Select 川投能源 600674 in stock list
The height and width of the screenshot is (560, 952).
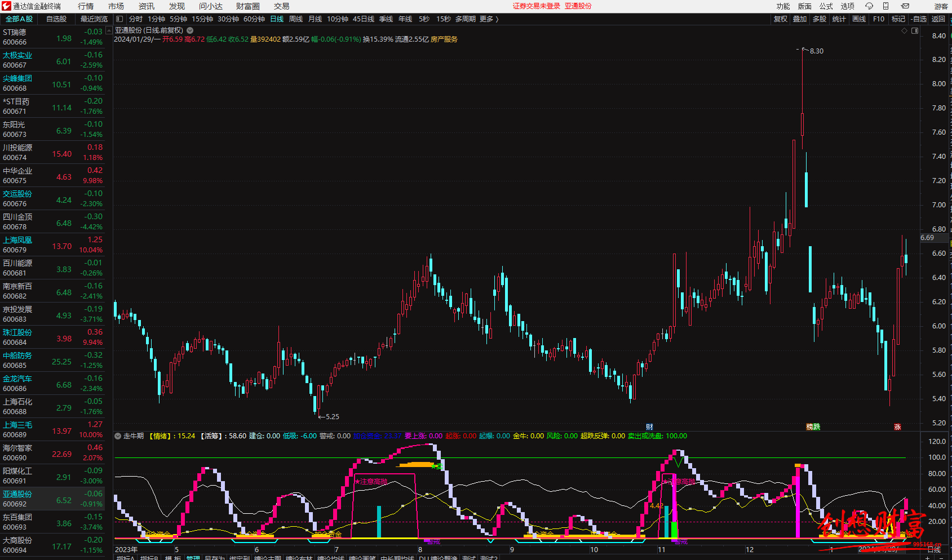(52, 153)
